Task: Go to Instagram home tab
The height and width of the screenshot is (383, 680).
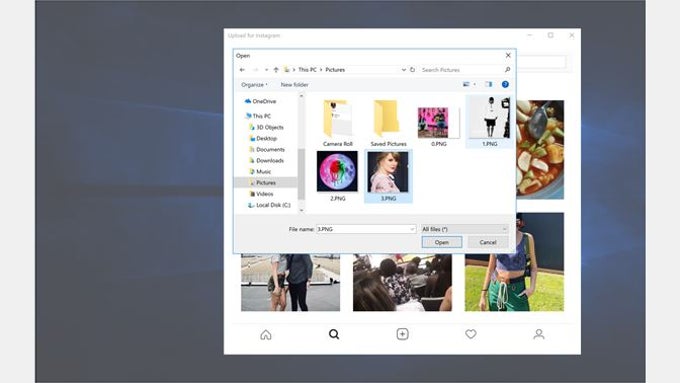Action: click(x=266, y=334)
